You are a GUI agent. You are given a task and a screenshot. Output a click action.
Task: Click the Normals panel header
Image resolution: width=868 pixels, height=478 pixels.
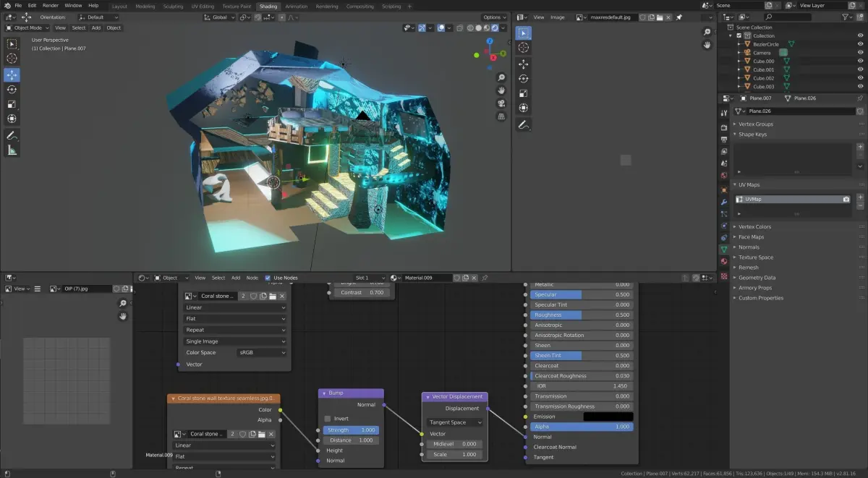749,247
